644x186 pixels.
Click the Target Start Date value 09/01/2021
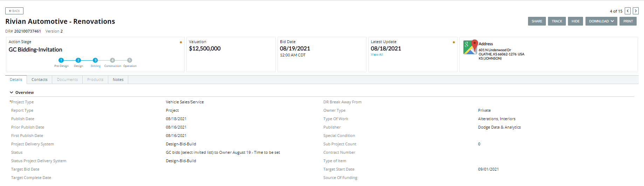click(488, 169)
